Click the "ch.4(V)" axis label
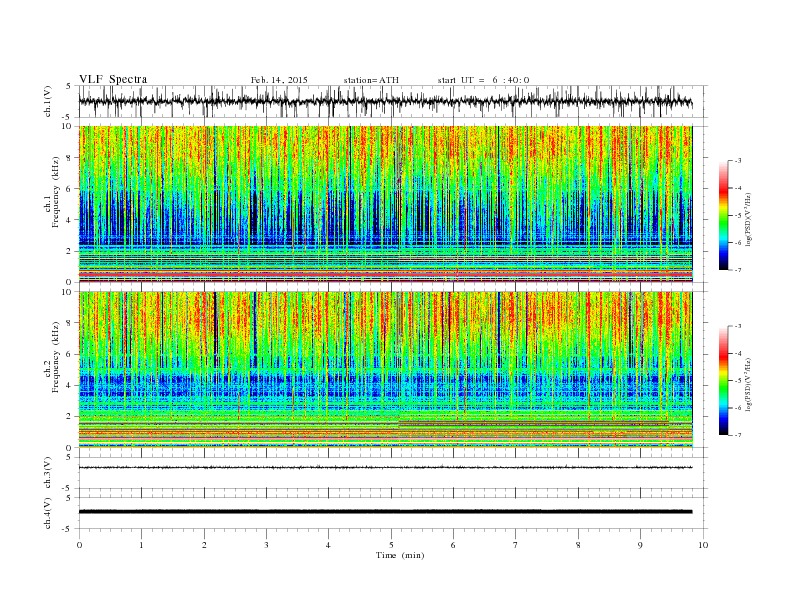This screenshot has height=612, width=792. tap(48, 513)
